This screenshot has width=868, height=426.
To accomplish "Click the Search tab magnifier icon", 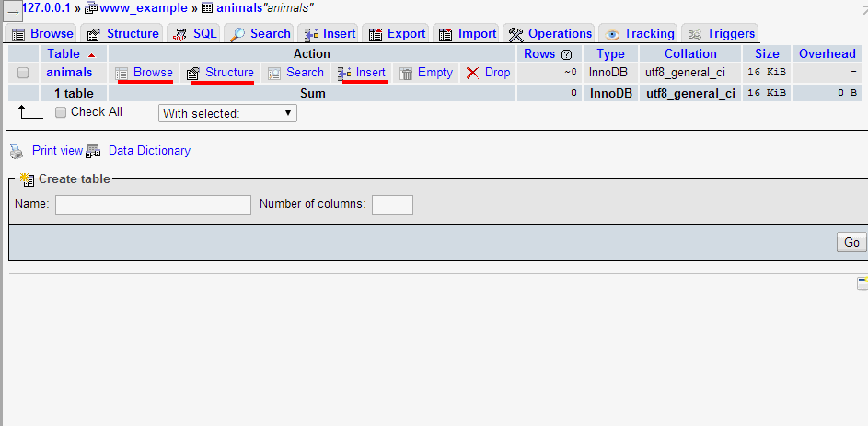I will (x=237, y=35).
